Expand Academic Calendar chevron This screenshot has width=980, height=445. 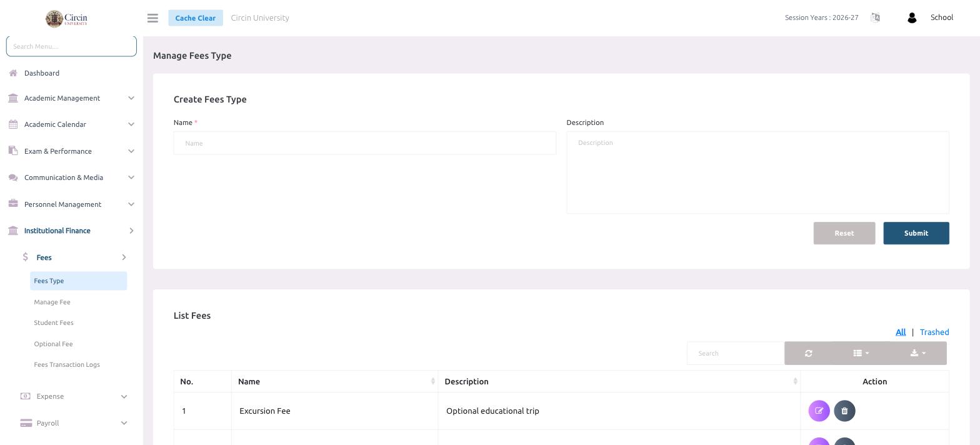pyautogui.click(x=131, y=124)
